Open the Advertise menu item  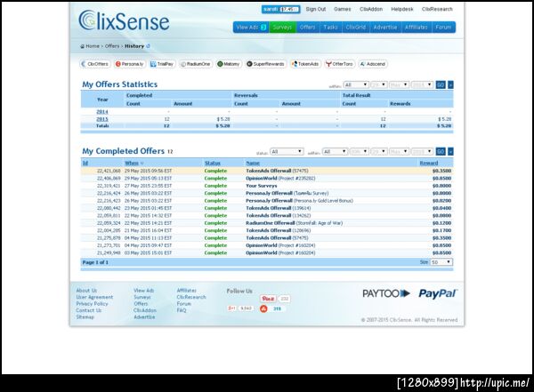click(385, 28)
